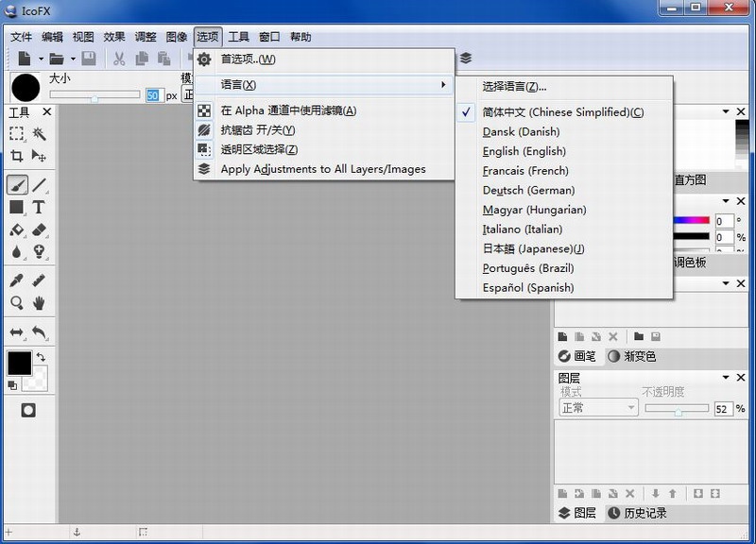This screenshot has height=544, width=756.
Task: Click the quick mask circle icon
Action: coord(28,411)
